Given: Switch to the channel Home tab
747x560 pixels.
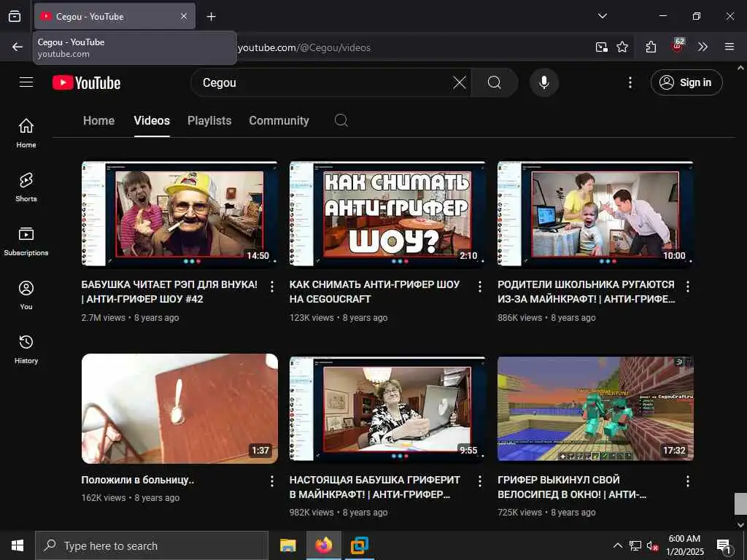Looking at the screenshot, I should click(x=98, y=120).
